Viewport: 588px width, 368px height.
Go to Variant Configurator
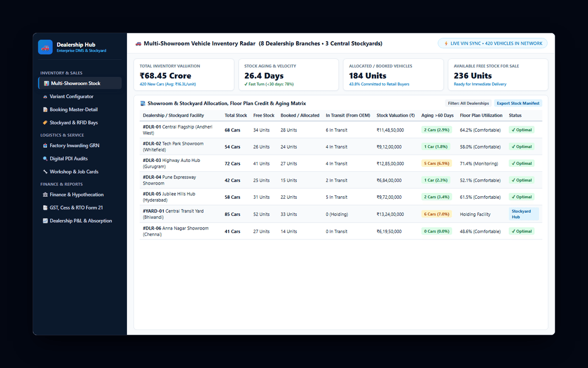[x=80, y=97]
